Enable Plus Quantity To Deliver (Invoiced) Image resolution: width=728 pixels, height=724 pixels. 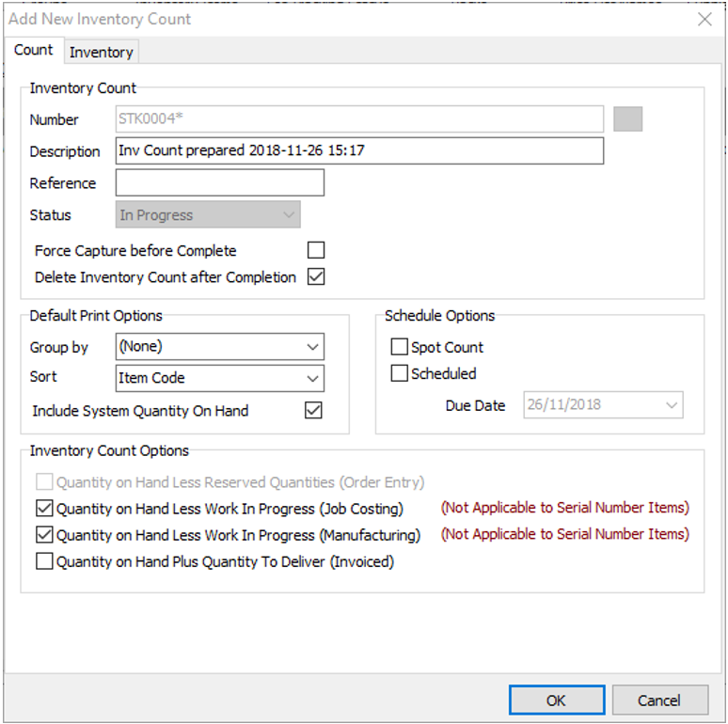coord(44,562)
